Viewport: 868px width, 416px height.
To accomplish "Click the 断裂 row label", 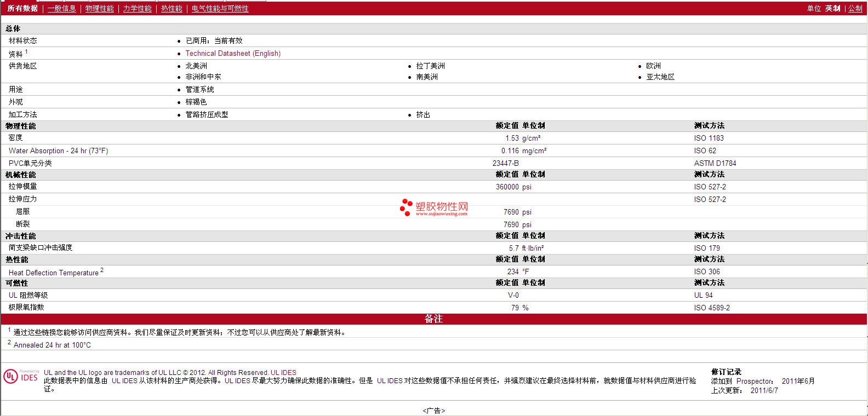I will click(23, 224).
